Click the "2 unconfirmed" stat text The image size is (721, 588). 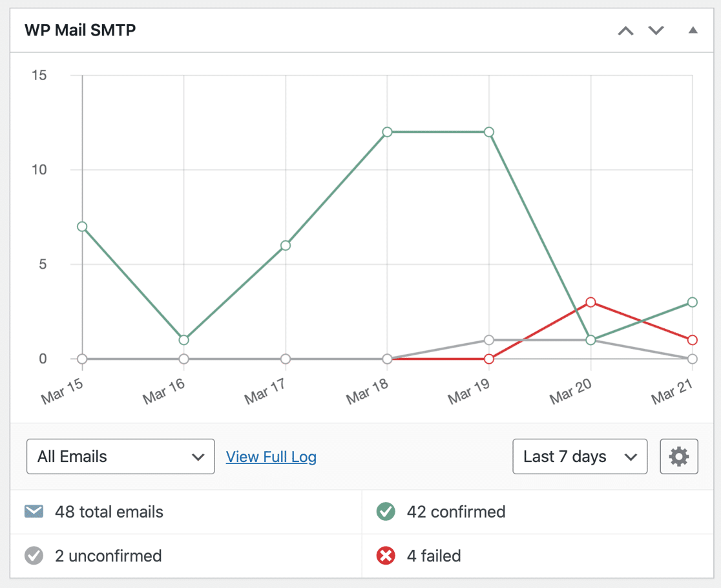coord(109,556)
